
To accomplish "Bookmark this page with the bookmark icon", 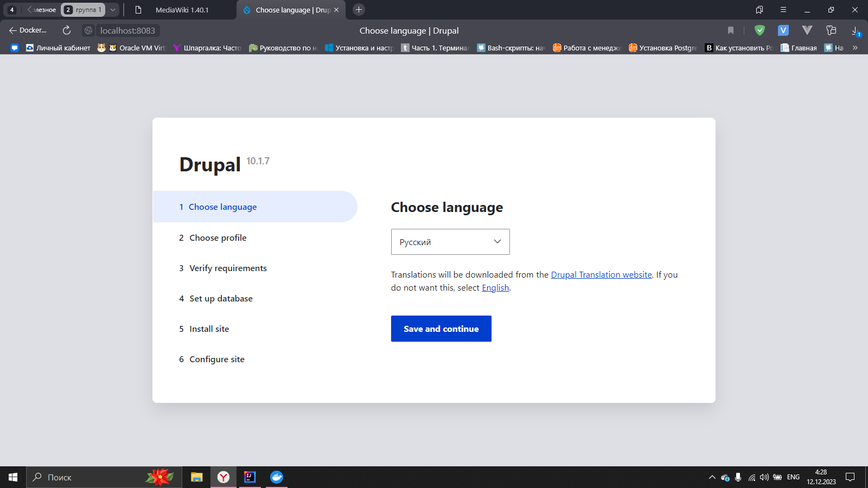I will pyautogui.click(x=731, y=30).
